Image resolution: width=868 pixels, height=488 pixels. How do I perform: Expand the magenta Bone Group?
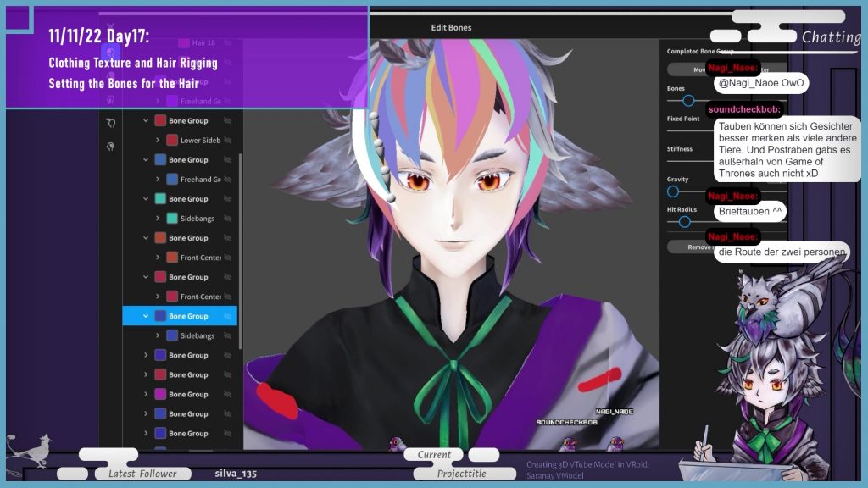(x=146, y=395)
